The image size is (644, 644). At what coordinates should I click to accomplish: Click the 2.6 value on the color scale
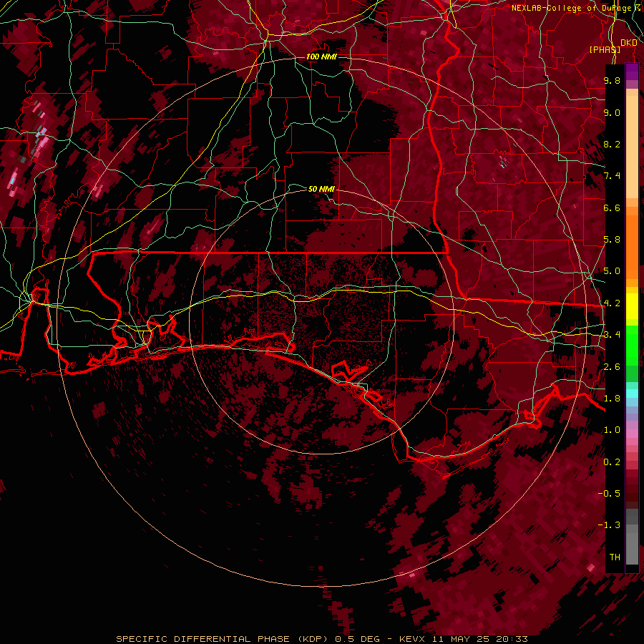[612, 367]
